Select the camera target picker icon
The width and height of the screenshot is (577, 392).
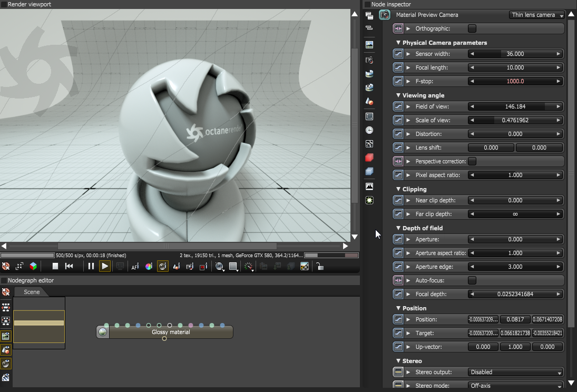pos(190,267)
